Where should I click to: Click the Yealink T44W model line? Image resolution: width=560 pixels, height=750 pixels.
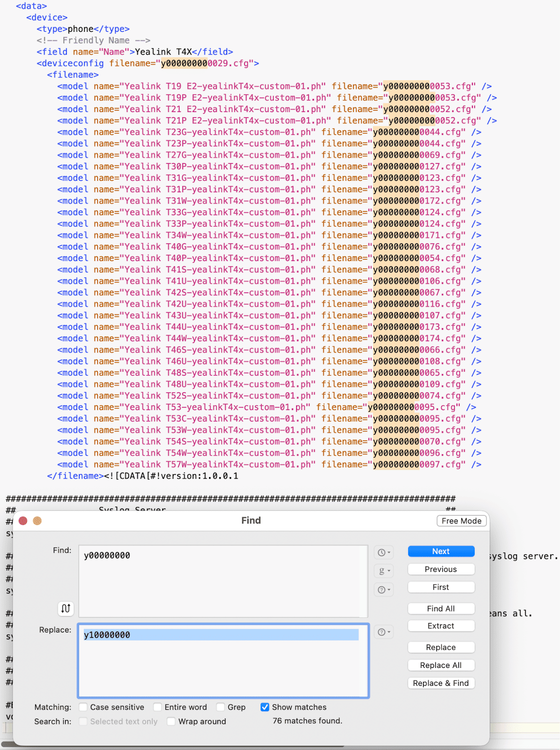(269, 338)
